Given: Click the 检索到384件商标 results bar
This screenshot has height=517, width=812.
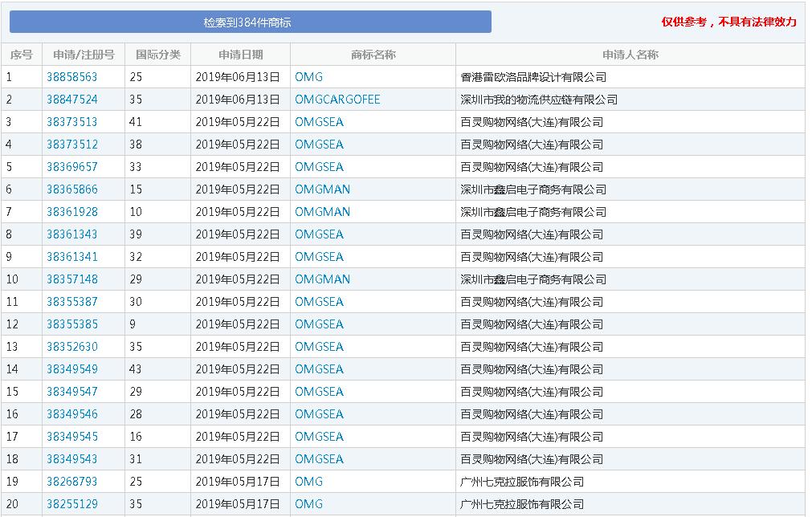Looking at the screenshot, I should pos(250,22).
